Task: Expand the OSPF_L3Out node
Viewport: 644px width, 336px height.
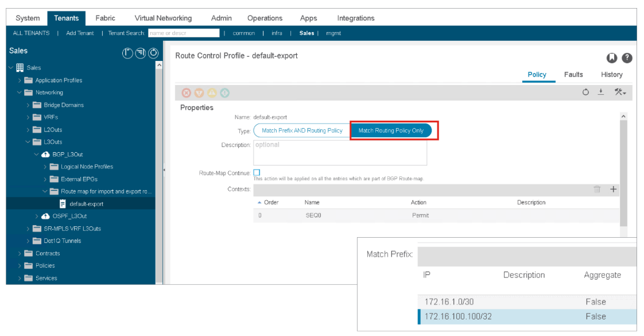Action: point(37,216)
